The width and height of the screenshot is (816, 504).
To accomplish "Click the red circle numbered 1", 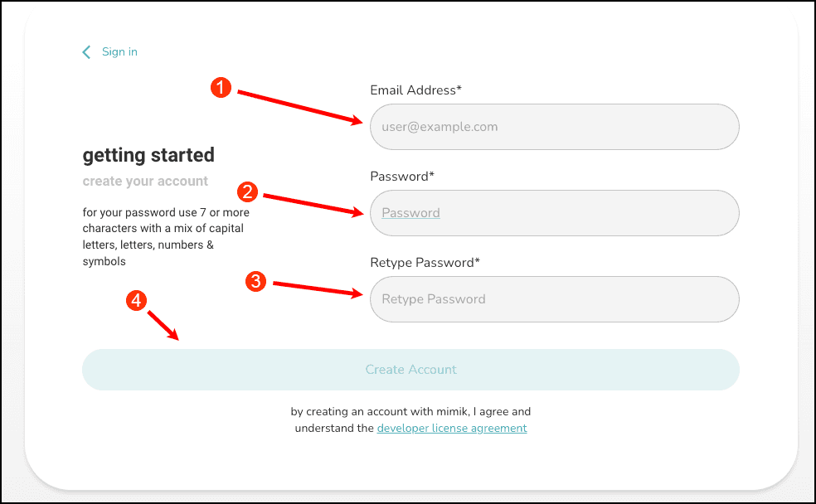I will [x=221, y=87].
